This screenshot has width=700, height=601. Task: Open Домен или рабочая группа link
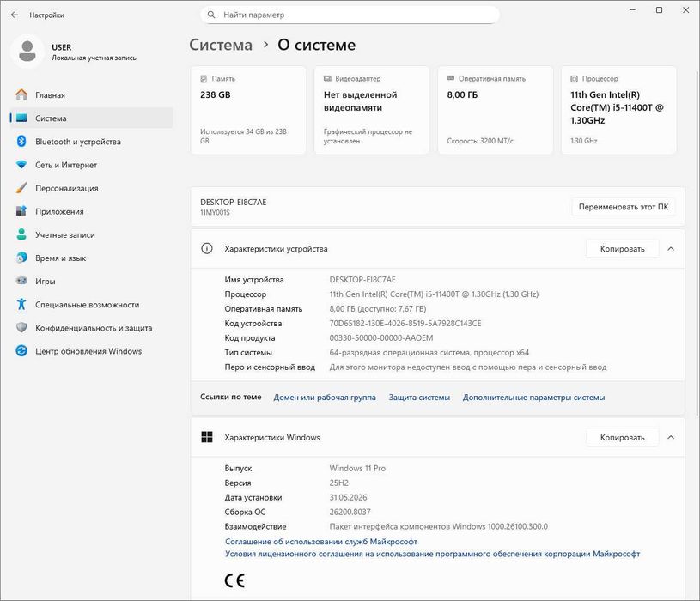325,398
